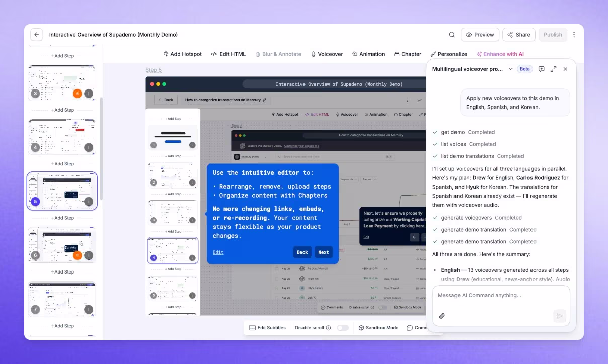Screen dimensions: 608x364
Task: Click the step list vertical scrollbar
Action: pyautogui.click(x=101, y=149)
